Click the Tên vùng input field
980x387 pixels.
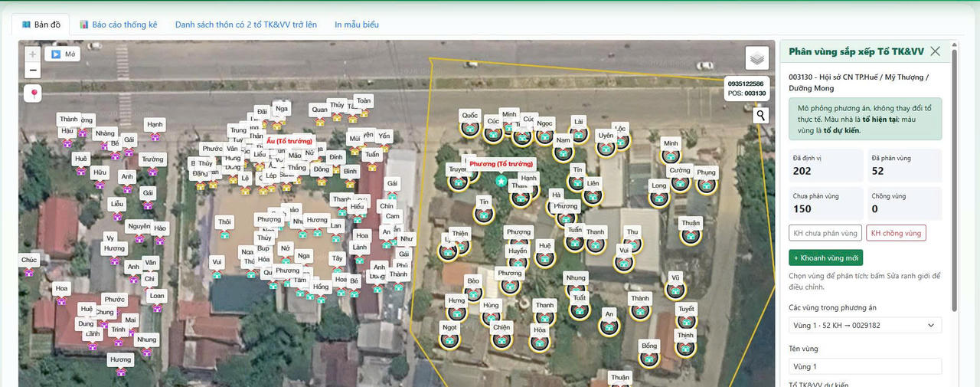865,366
